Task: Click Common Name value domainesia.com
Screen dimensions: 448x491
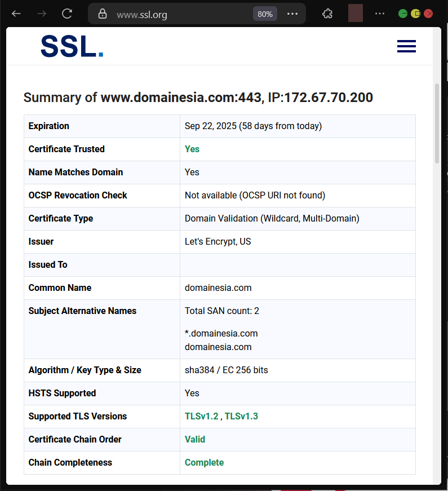Action: (x=218, y=287)
